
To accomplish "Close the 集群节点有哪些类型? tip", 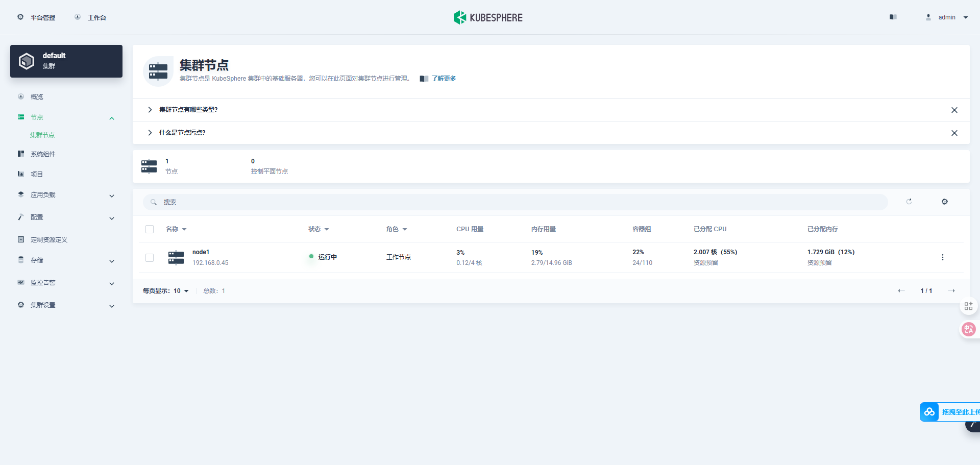I will tap(954, 110).
